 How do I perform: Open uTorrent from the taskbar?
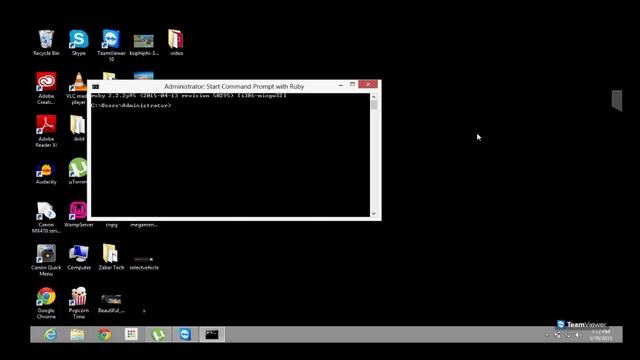coord(158,335)
